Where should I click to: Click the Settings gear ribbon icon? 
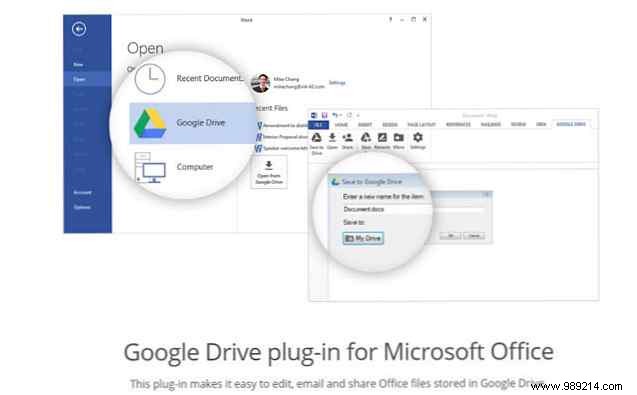(x=418, y=137)
